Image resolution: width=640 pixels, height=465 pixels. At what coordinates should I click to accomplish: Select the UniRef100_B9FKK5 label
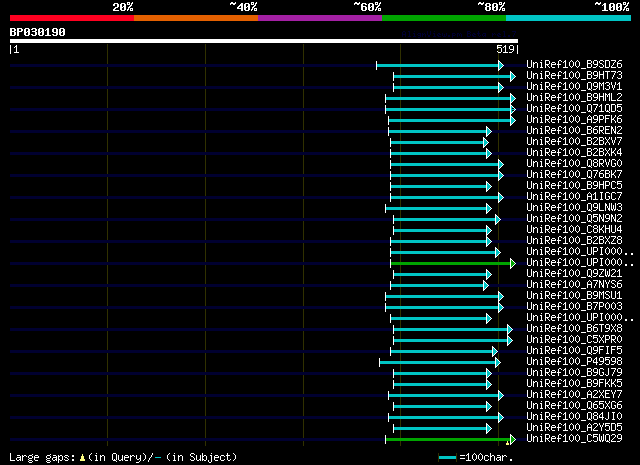[x=574, y=384]
